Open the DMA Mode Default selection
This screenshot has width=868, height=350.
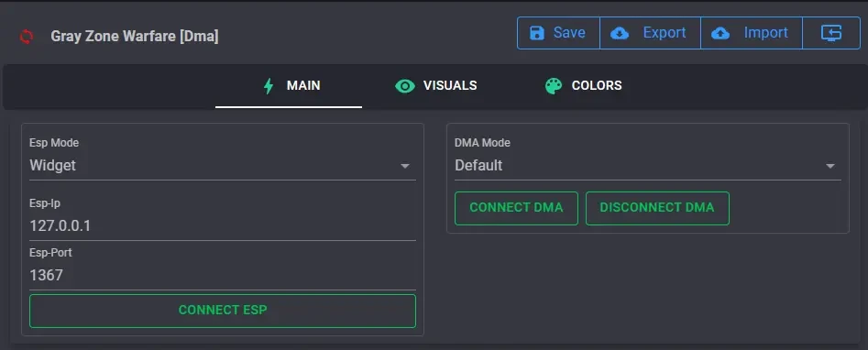point(648,165)
